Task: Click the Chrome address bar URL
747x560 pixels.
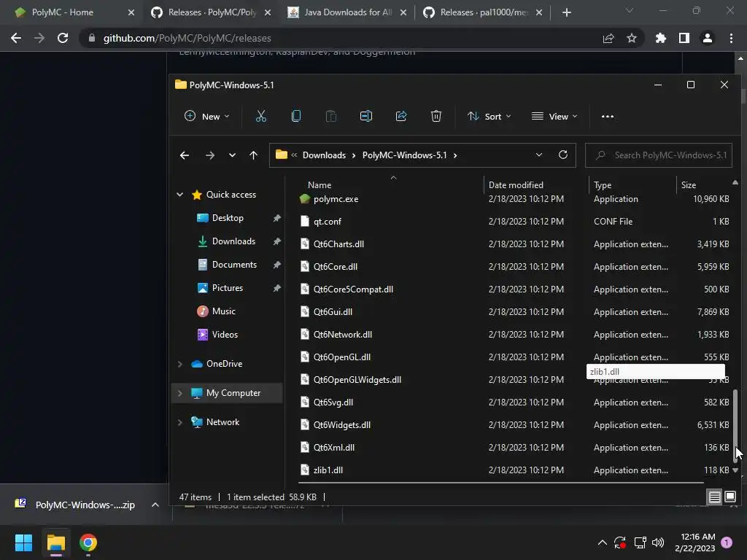Action: tap(187, 38)
